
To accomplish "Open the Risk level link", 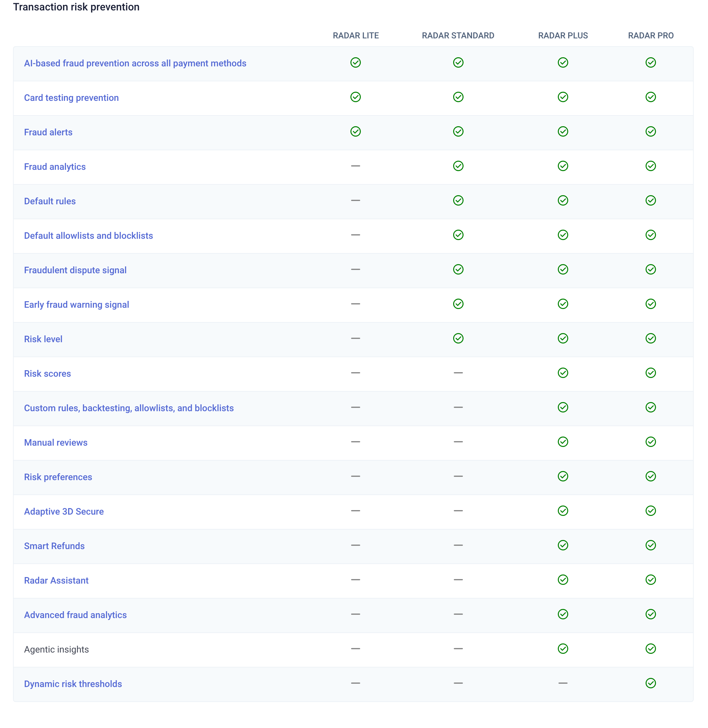I will pos(43,339).
